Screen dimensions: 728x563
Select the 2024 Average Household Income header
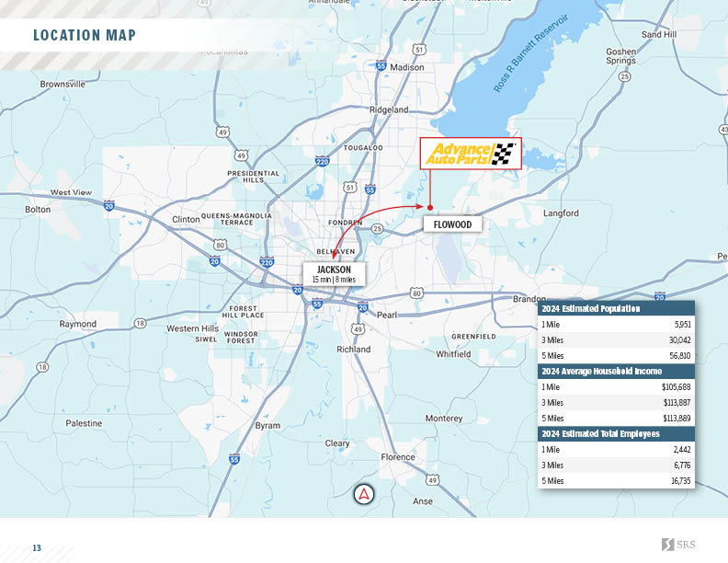tap(616, 371)
